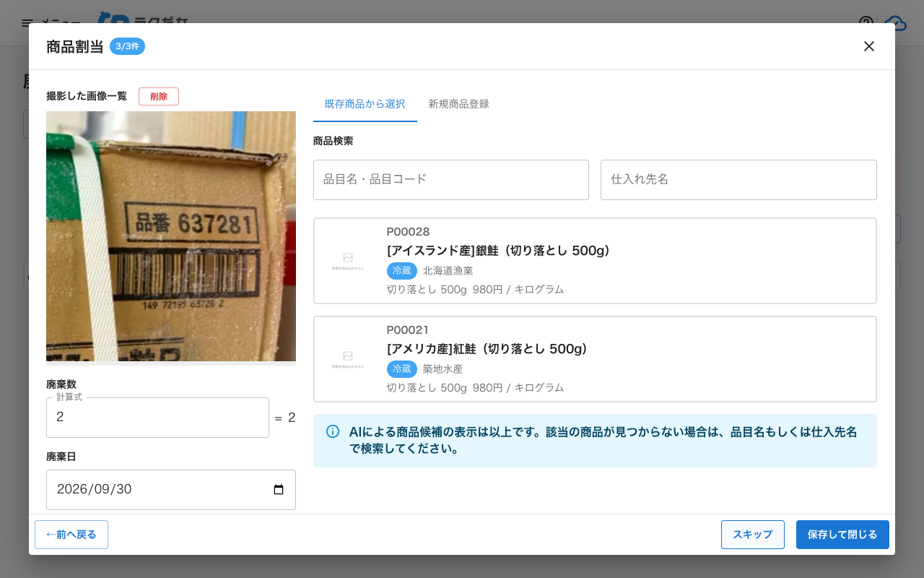Click the スキップ button
This screenshot has width=924, height=578.
(753, 535)
